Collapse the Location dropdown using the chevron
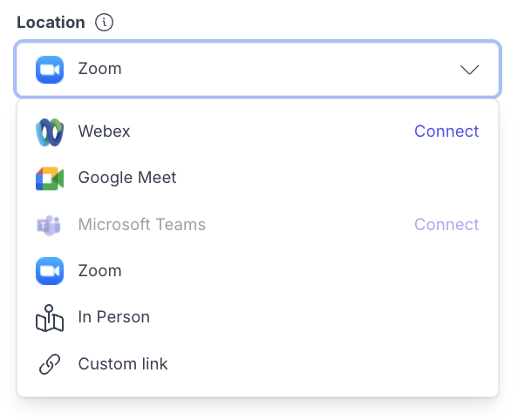The image size is (518, 420). 469,70
